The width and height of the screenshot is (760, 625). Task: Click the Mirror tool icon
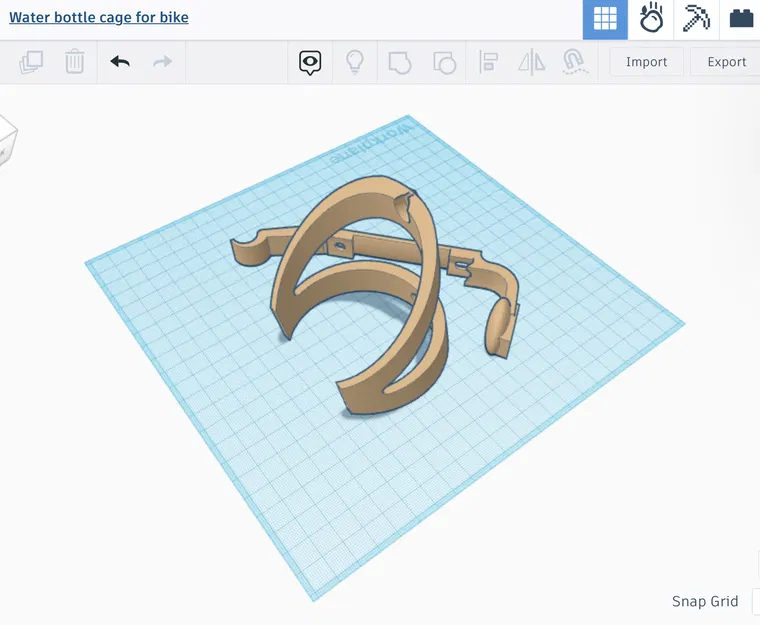[x=532, y=62]
